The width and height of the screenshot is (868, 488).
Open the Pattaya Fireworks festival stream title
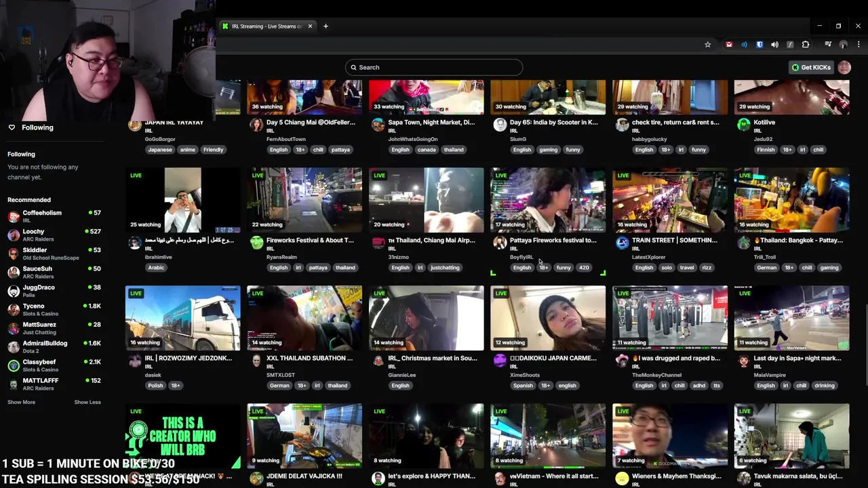(x=553, y=240)
